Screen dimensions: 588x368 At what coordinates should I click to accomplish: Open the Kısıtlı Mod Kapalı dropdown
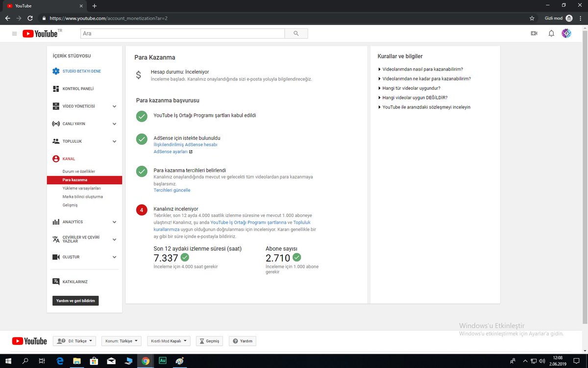[x=169, y=341]
